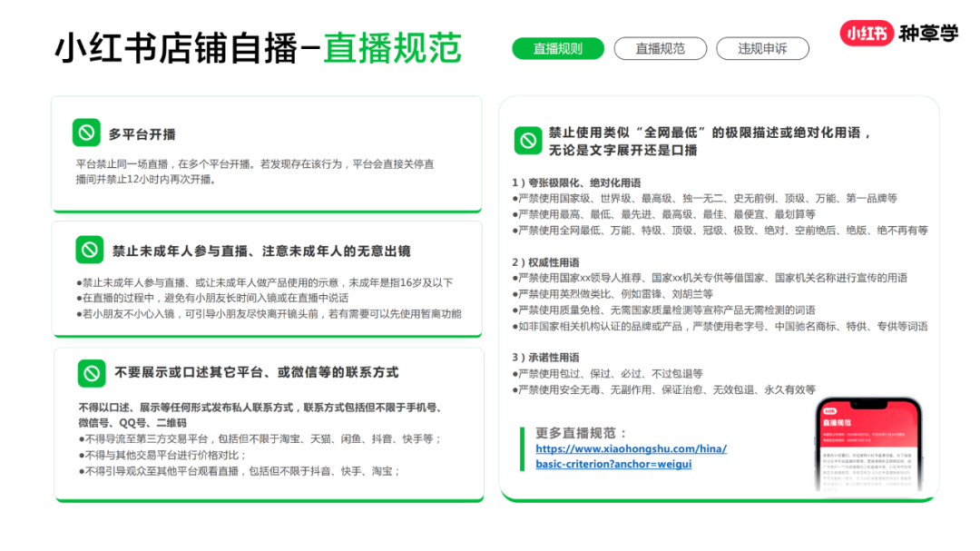980x551 pixels.
Task: Click the bullet starting 严禁使用国家xx领导人推荐
Action: point(710,278)
